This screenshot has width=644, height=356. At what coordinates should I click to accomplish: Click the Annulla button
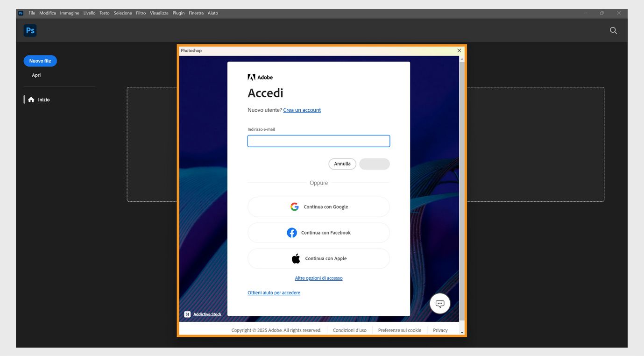coord(342,164)
